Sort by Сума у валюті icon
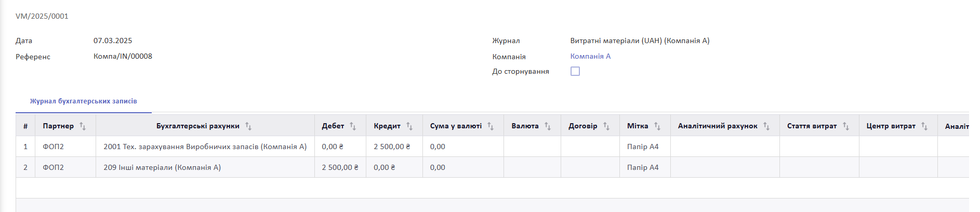This screenshot has height=212, width=980. tap(491, 126)
